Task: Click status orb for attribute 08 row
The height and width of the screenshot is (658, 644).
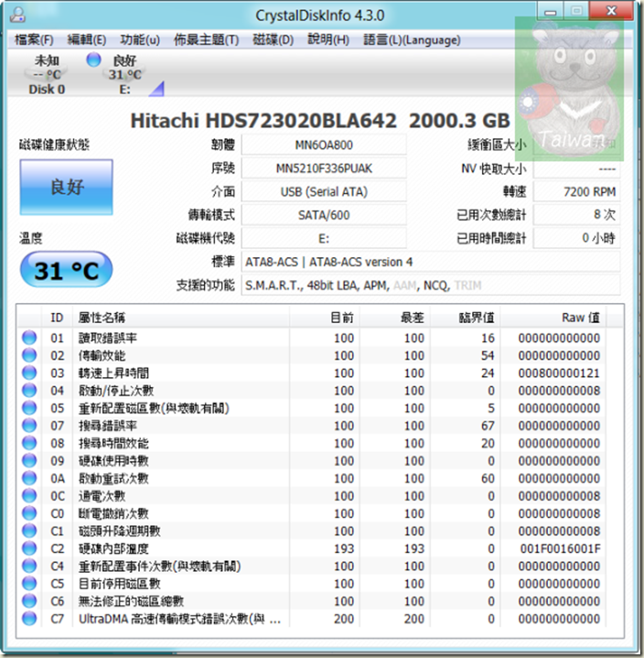Action: tap(29, 443)
